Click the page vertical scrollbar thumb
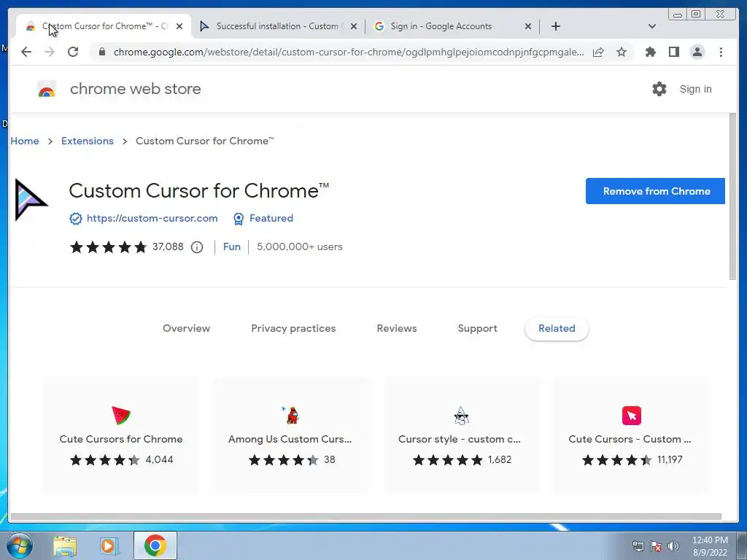 [732, 196]
